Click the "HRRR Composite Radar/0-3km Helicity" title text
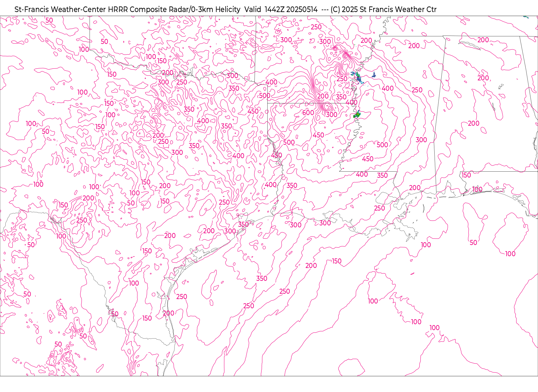Viewport: 538px width, 392px height. tap(174, 10)
